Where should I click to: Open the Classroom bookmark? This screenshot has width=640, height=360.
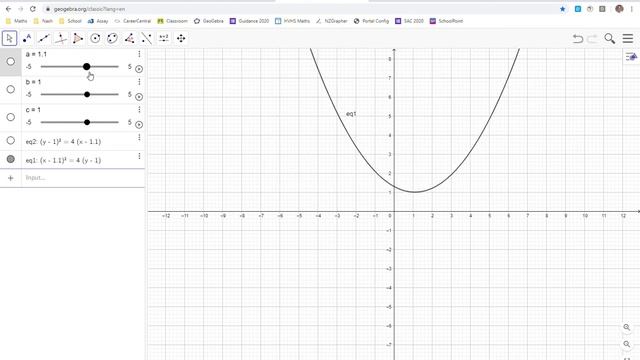[x=173, y=21]
